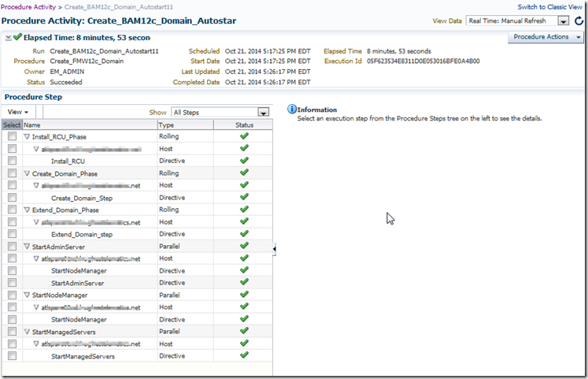This screenshot has width=588, height=379.
Task: Collapse the splitter arrow between steps and details
Action: [275, 248]
